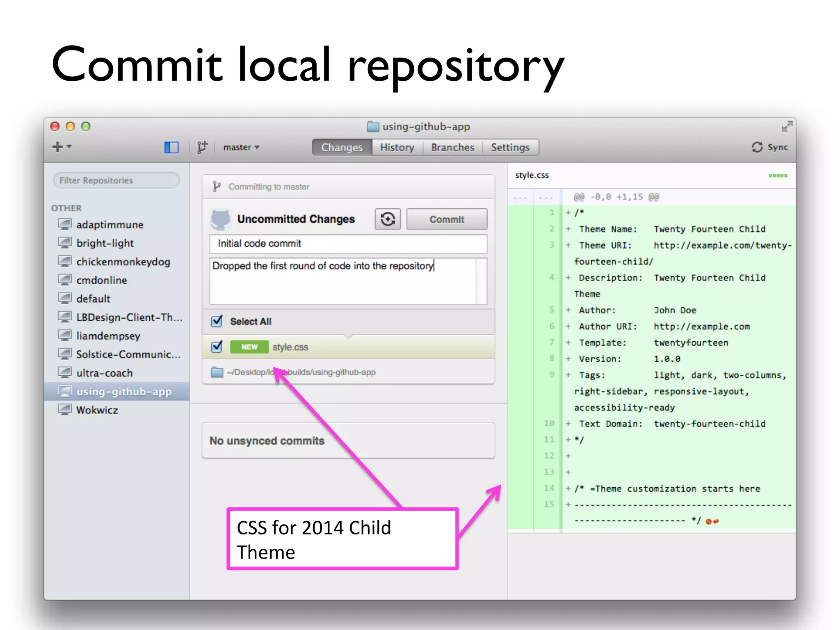The width and height of the screenshot is (840, 630).
Task: Select the using-github-app repository
Action: tap(117, 391)
